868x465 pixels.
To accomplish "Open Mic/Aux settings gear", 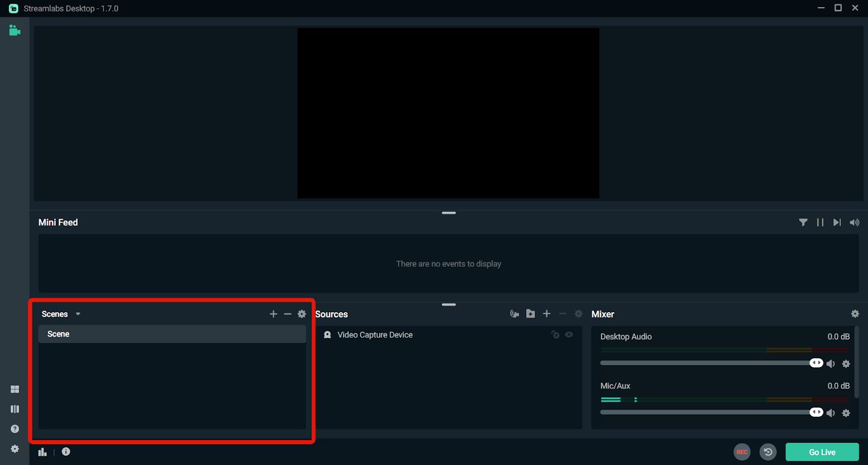I will (x=846, y=413).
